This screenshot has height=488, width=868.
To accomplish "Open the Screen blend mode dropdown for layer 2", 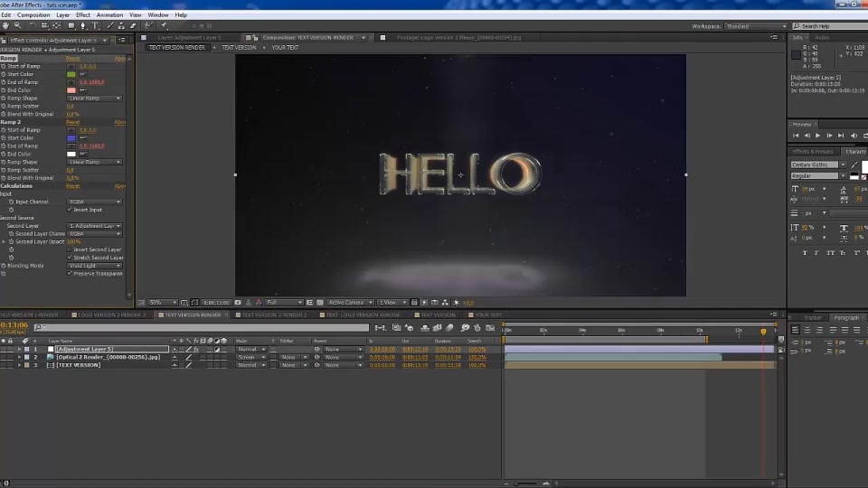I will pyautogui.click(x=250, y=358).
